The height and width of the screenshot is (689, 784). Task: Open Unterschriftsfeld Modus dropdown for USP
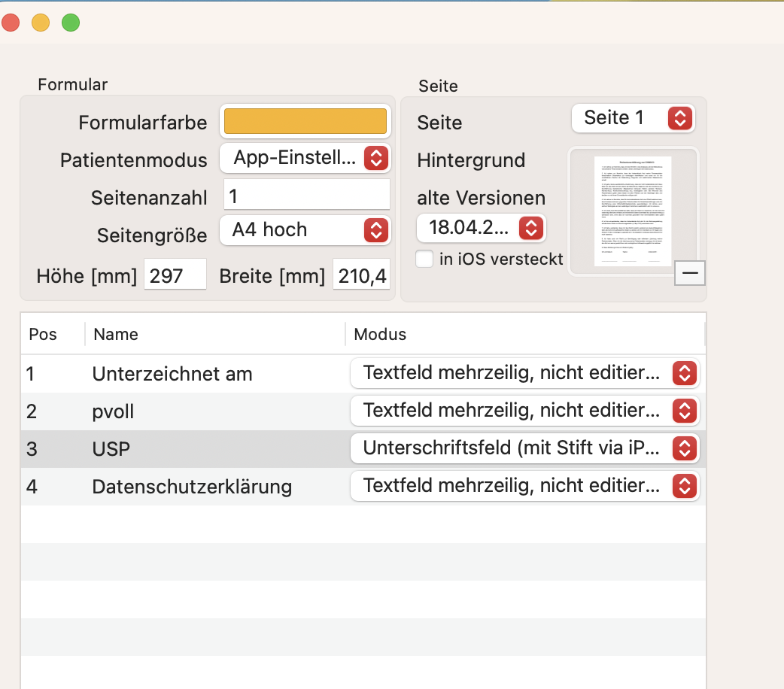[x=524, y=448]
